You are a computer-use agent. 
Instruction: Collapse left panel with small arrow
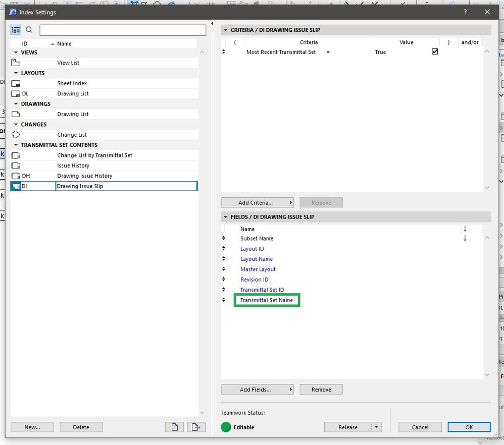click(x=212, y=23)
